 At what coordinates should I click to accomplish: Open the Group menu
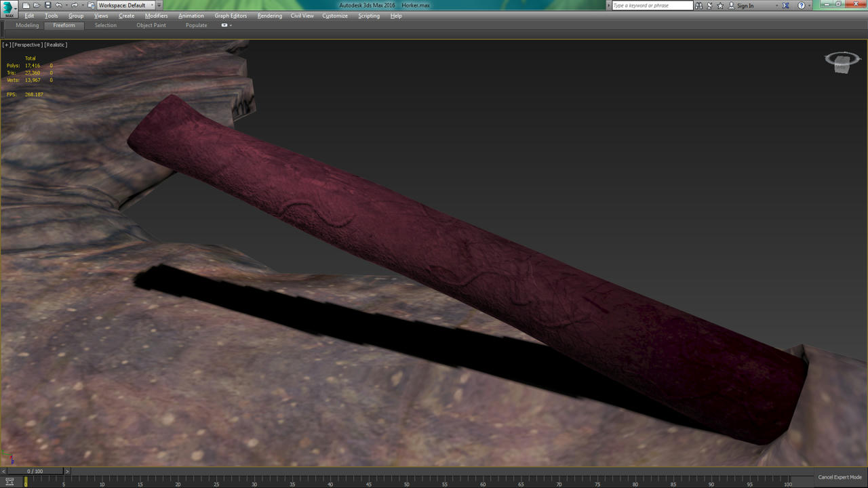tap(76, 16)
